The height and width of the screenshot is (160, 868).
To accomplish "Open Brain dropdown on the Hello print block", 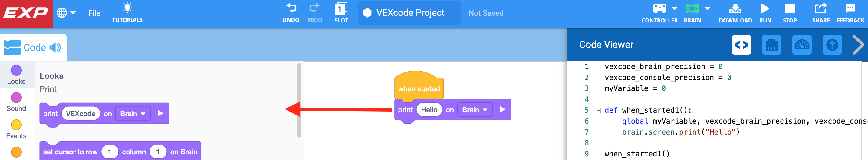I will [475, 110].
